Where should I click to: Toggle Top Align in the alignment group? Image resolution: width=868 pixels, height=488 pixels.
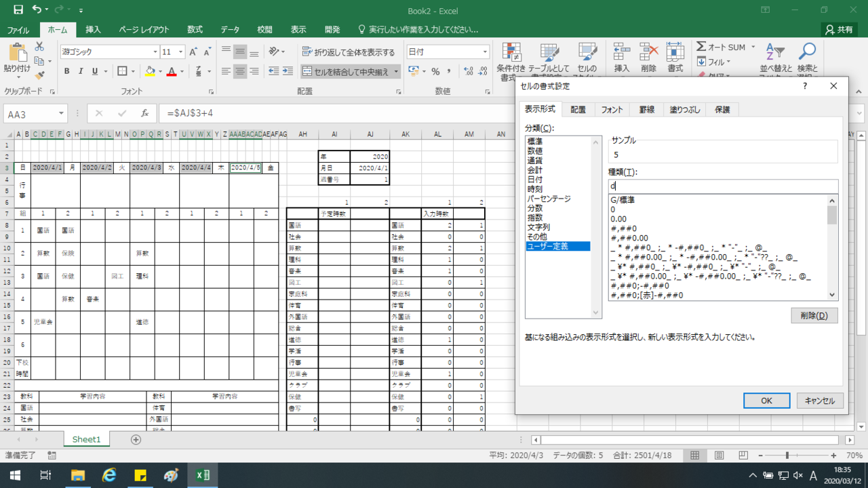226,52
